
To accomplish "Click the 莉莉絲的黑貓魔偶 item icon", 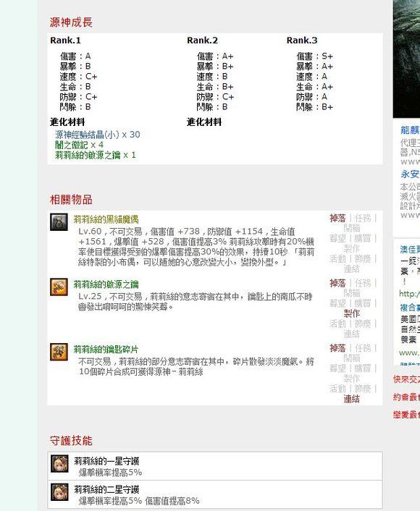I will [59, 222].
